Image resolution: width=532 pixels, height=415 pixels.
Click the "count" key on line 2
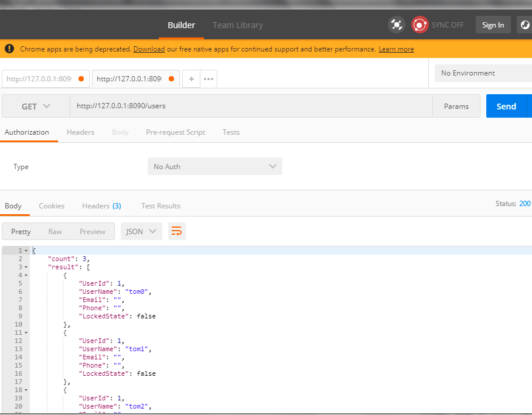61,259
